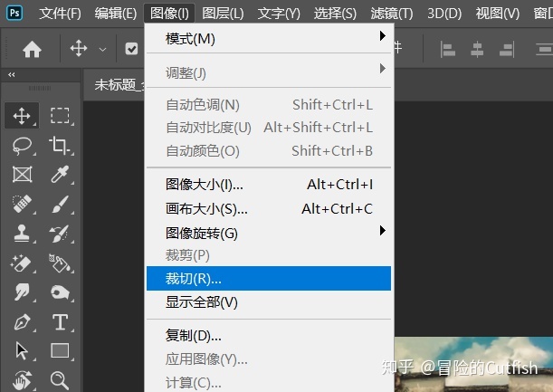Select the Horizontal Type tool
The height and width of the screenshot is (392, 553).
60,321
